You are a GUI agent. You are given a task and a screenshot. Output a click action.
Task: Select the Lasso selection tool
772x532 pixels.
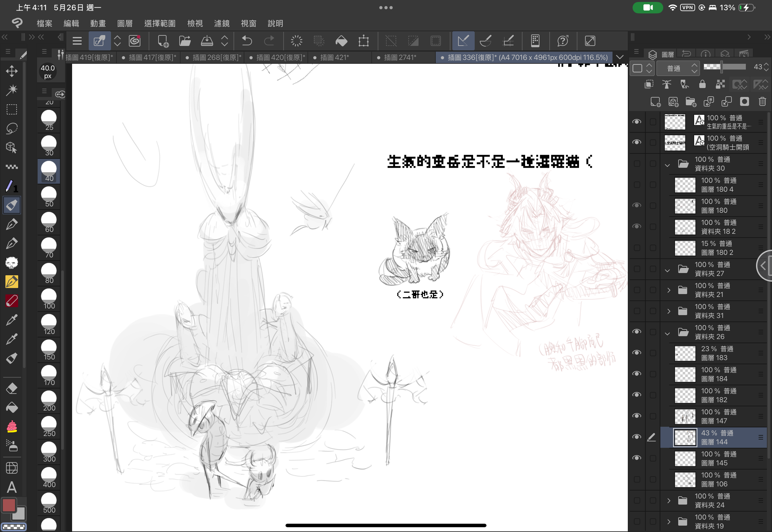click(x=12, y=128)
